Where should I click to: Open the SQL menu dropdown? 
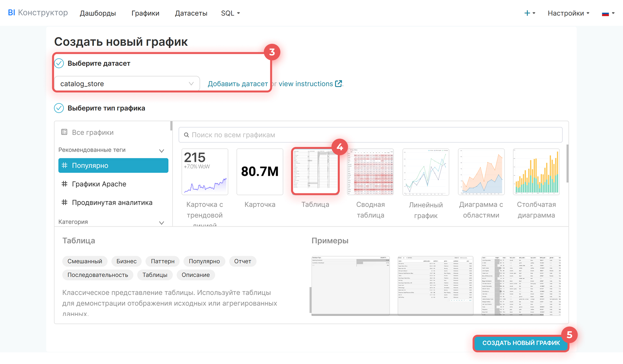pyautogui.click(x=230, y=13)
